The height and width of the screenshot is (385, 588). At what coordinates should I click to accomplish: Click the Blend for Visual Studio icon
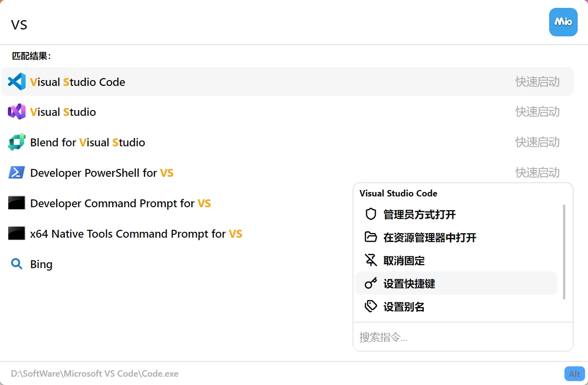pos(17,142)
